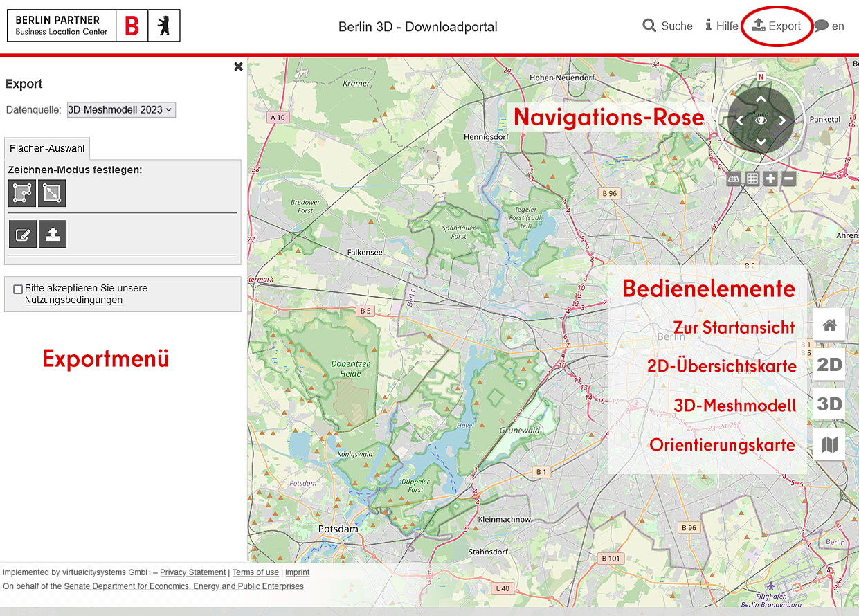Select the rectangle drawing mode icon
859x616 pixels.
coord(52,193)
